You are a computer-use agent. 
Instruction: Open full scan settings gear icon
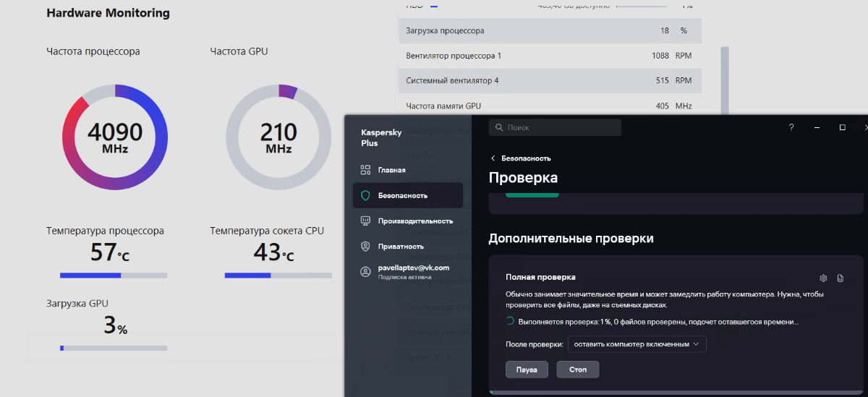point(823,278)
